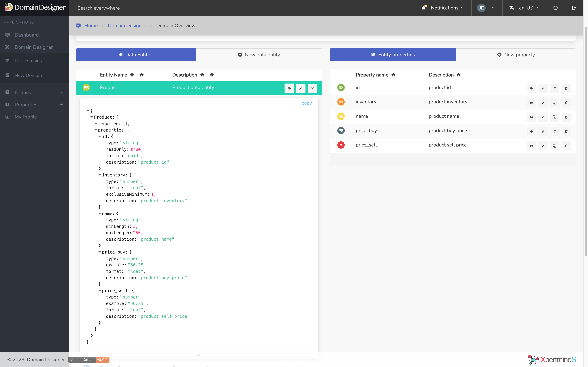Edit the name property
The height and width of the screenshot is (367, 588).
[x=543, y=117]
